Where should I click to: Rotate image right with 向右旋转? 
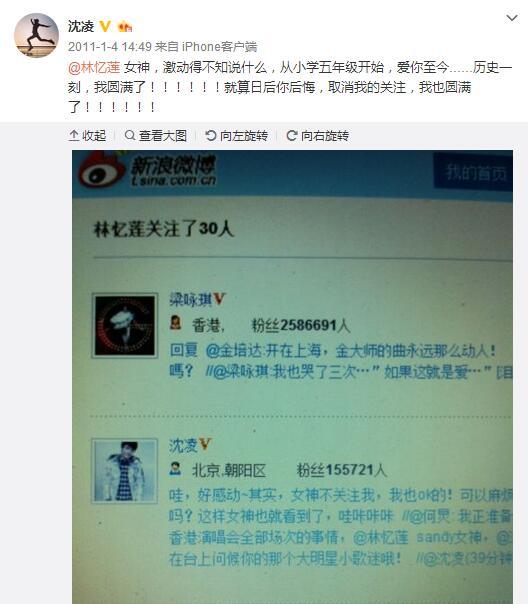tap(318, 136)
